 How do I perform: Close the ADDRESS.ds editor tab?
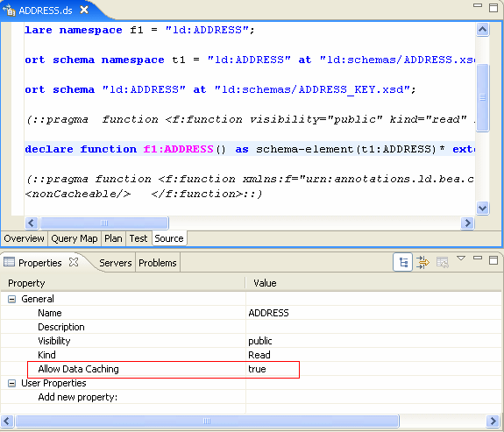(x=84, y=10)
